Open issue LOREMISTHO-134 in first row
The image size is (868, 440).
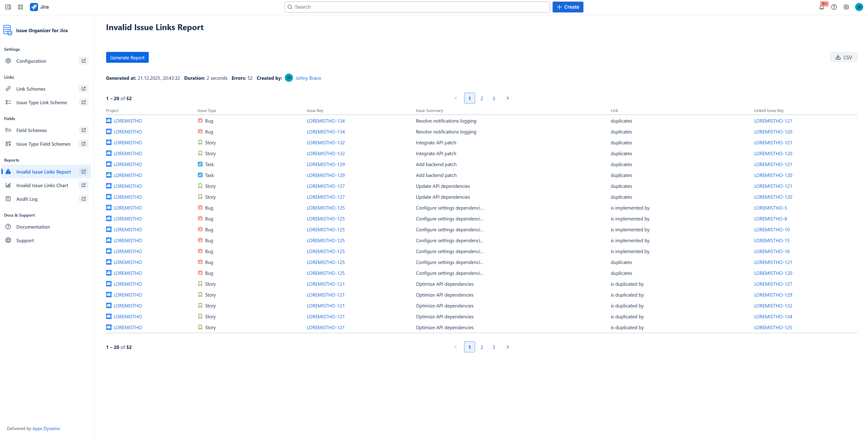[326, 121]
